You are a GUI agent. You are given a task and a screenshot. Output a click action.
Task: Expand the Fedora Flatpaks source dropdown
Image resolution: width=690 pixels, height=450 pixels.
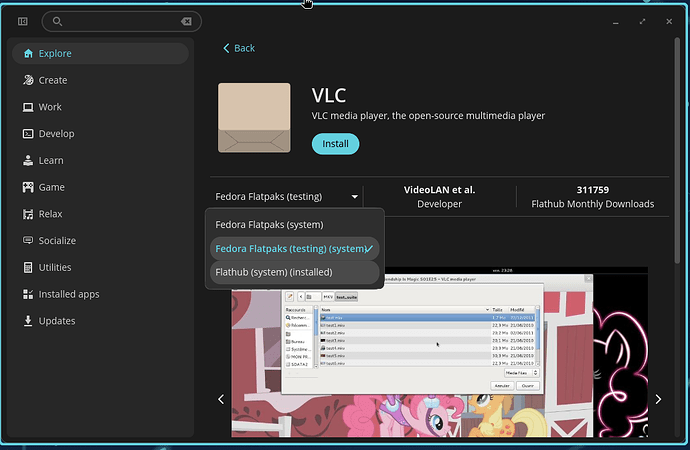point(286,197)
